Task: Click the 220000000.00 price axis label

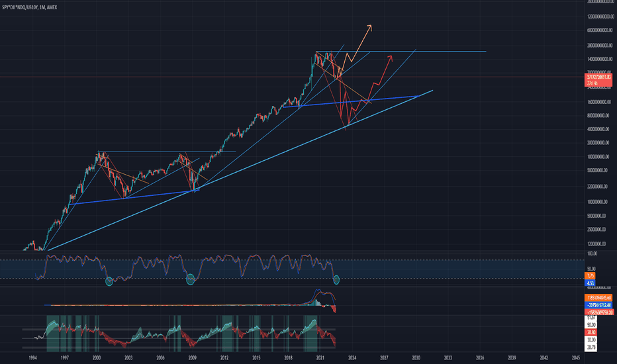Action: 597,187
